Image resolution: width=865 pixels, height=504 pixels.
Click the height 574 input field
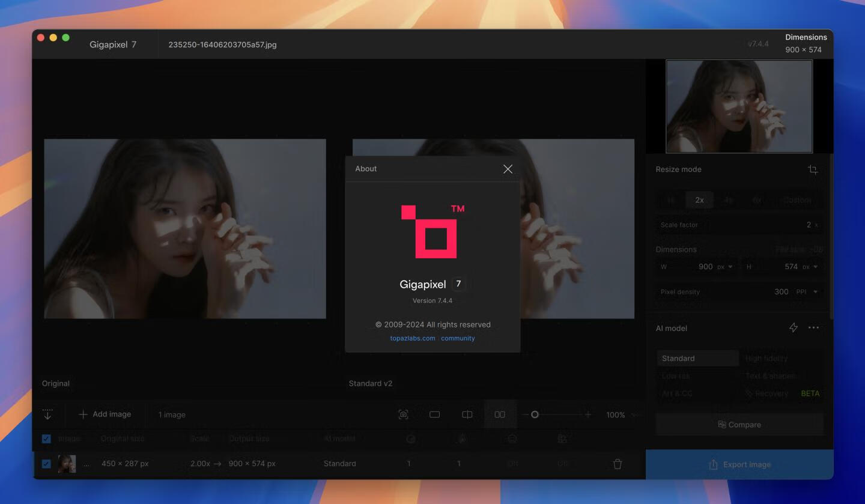(x=782, y=267)
